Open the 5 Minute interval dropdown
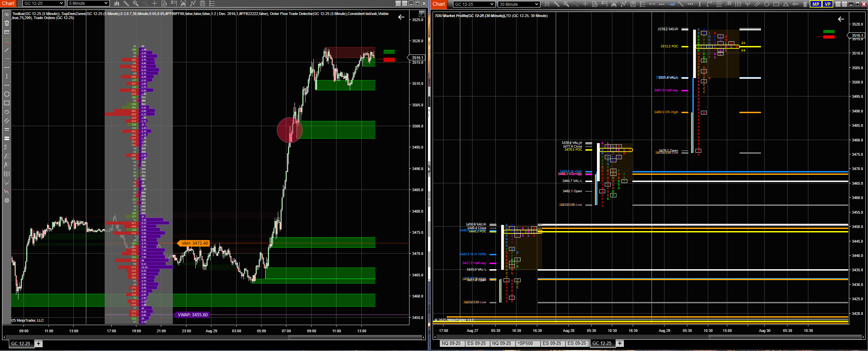Screen dimensions: 868x351 point(88,3)
